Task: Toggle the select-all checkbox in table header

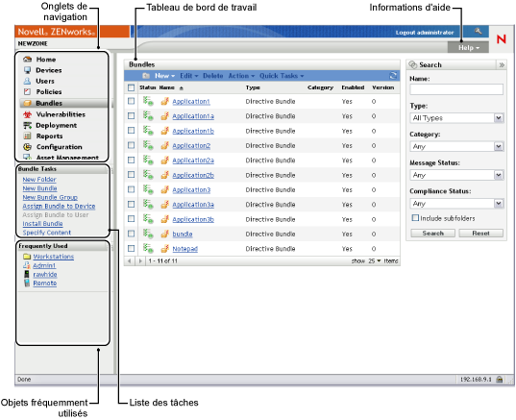Action: [131, 87]
